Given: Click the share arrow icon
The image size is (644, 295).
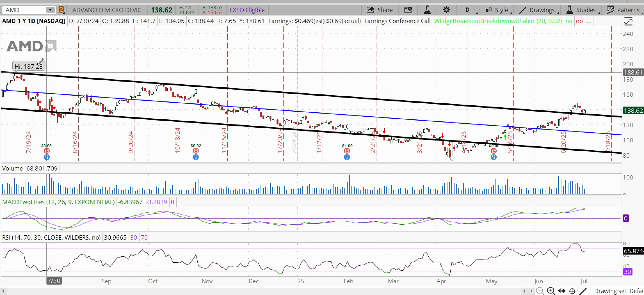Looking at the screenshot, I should 370,10.
